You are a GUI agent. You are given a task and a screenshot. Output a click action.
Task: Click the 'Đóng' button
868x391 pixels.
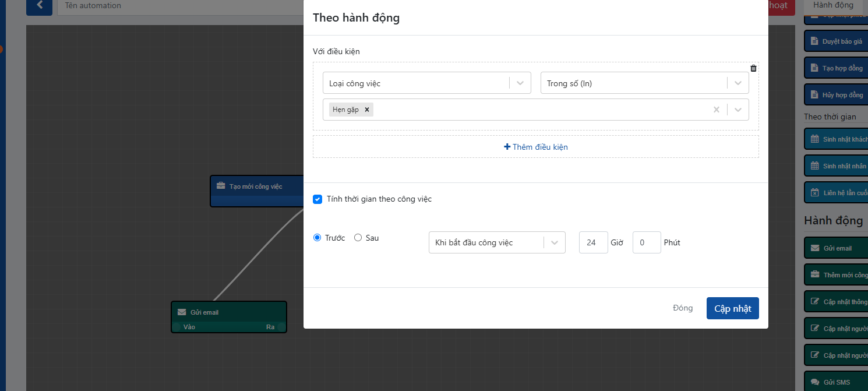point(683,308)
